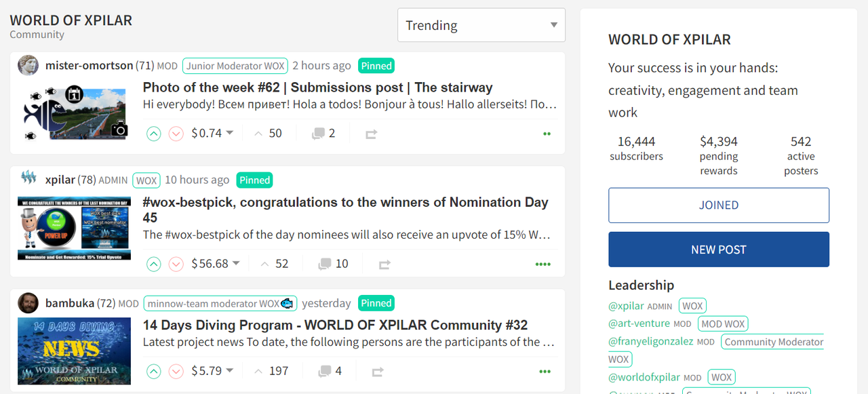Click the MOD WOX badge beside @art-venture
Viewport: 868px width, 394px height.
coord(722,323)
